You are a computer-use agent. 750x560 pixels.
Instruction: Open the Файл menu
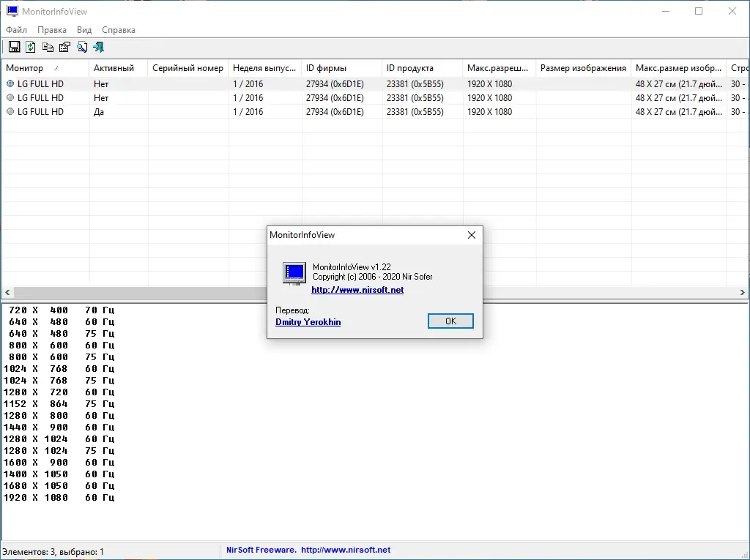click(16, 30)
